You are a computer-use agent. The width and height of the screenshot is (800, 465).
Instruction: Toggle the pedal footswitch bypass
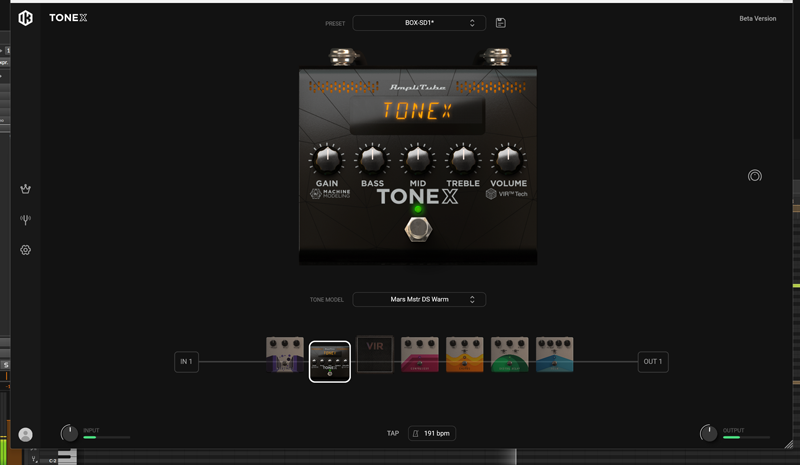(x=418, y=229)
